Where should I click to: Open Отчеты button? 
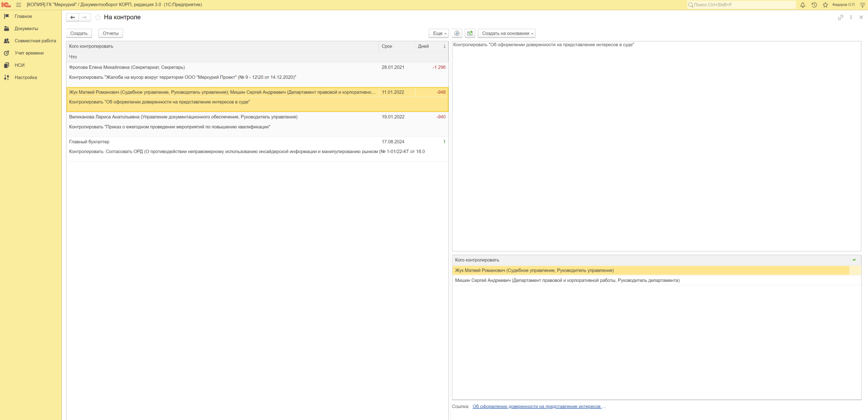tap(111, 33)
